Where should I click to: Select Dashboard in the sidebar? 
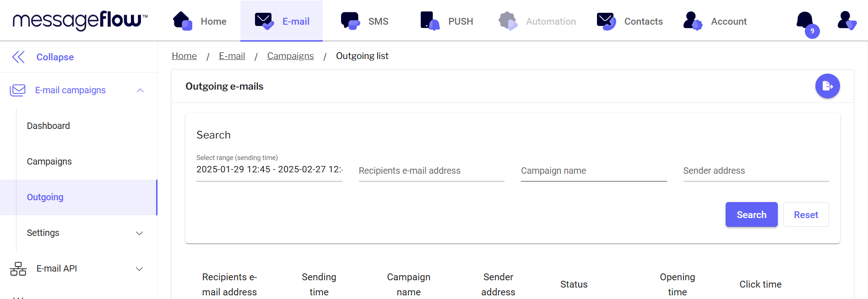pos(49,126)
